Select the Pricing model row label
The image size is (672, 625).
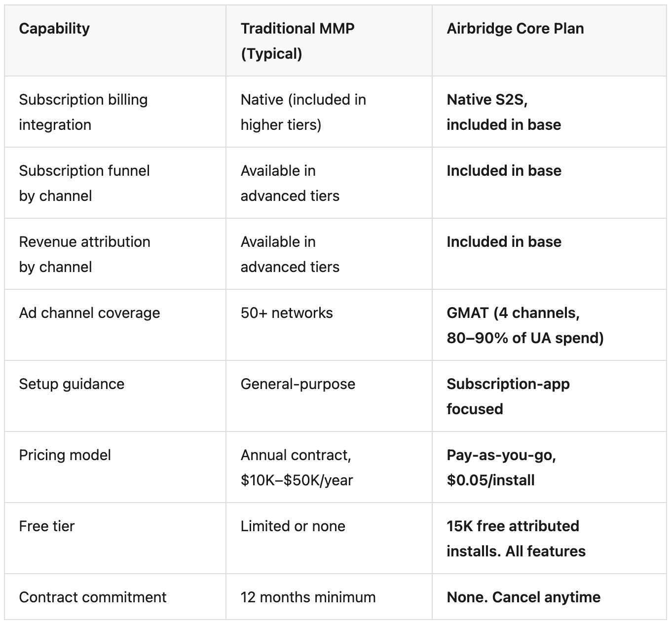pos(65,455)
